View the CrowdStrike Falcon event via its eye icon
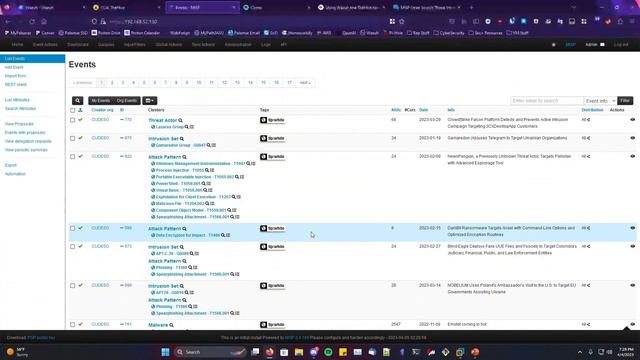Image resolution: width=640 pixels, height=360 pixels. [633, 120]
